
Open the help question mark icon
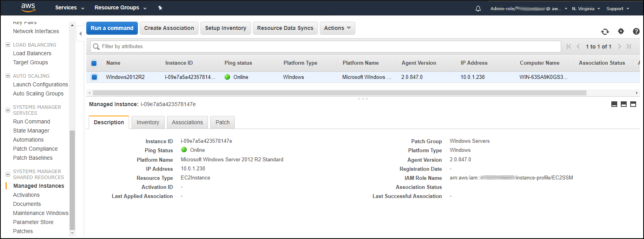click(x=636, y=31)
